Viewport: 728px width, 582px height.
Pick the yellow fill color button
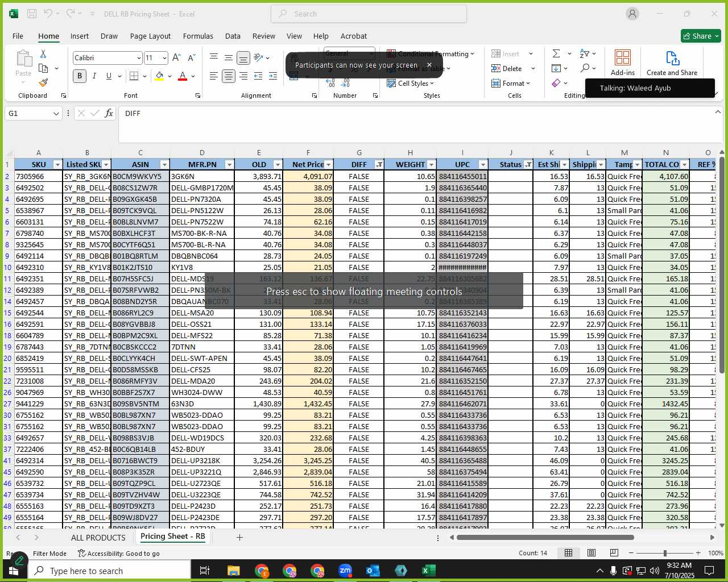[x=159, y=76]
